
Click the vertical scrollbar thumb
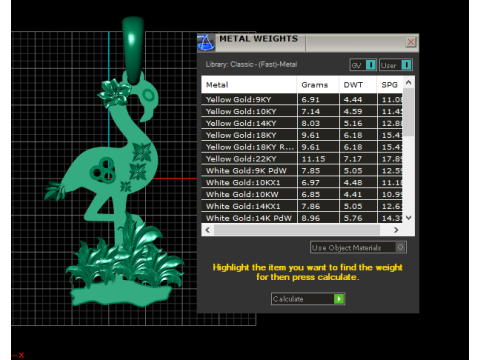tap(409, 112)
